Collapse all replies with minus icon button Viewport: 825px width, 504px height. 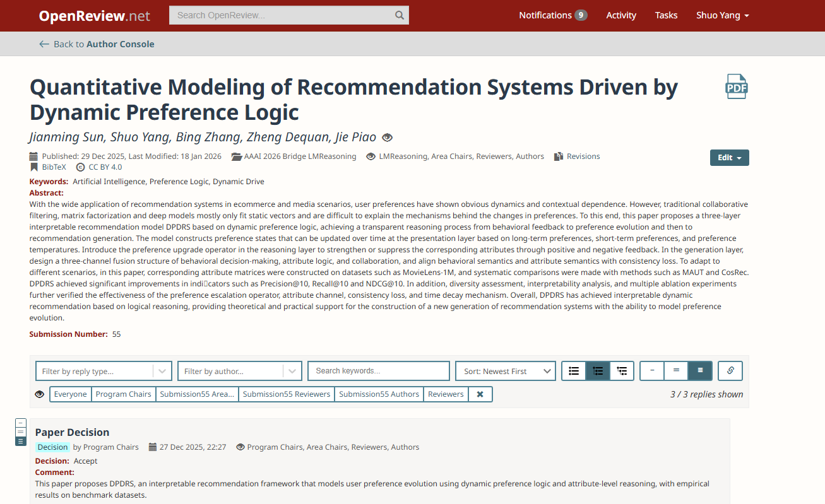point(652,371)
